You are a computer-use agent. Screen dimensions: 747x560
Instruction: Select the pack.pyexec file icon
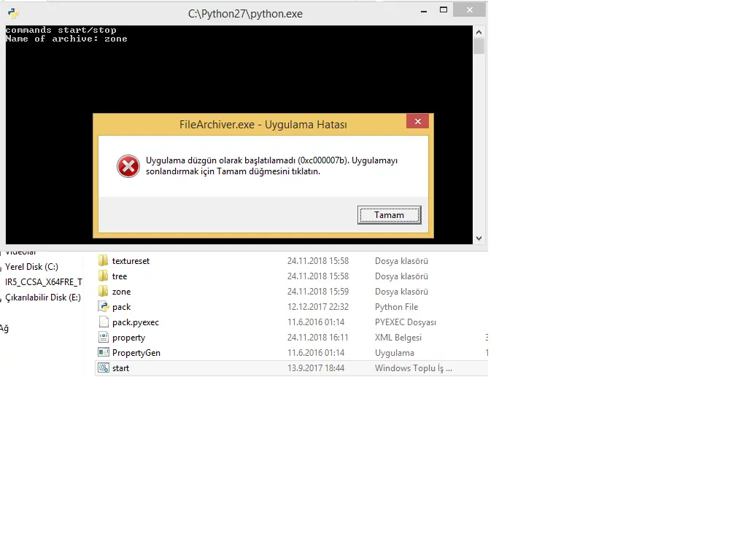click(x=104, y=322)
